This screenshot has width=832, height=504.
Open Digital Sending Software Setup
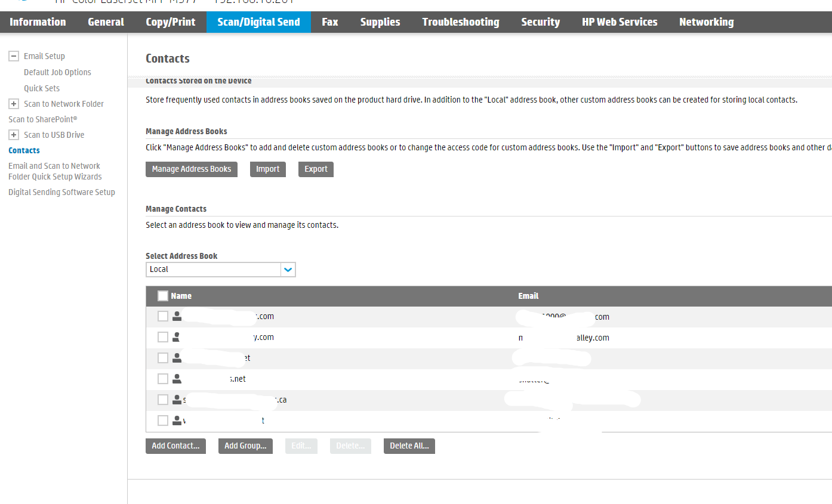pos(61,191)
